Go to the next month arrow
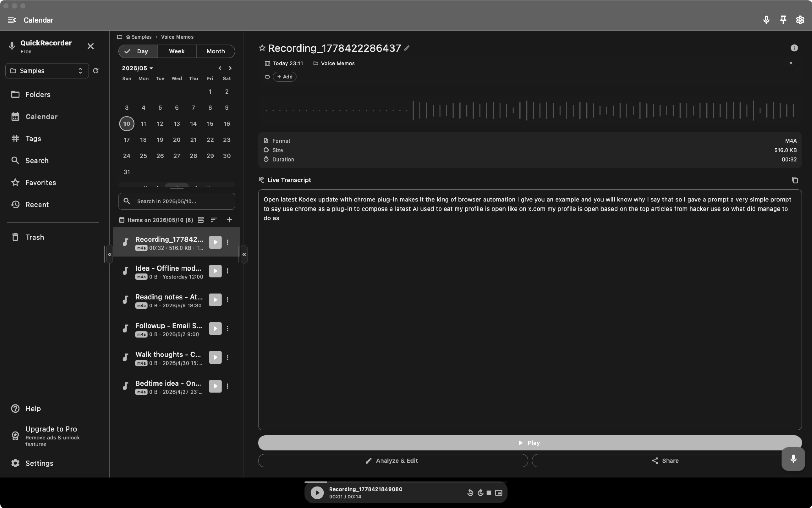This screenshot has height=508, width=812. pos(230,68)
